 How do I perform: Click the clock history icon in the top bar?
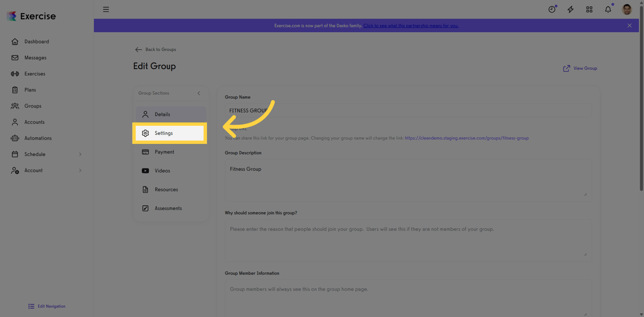click(551, 9)
